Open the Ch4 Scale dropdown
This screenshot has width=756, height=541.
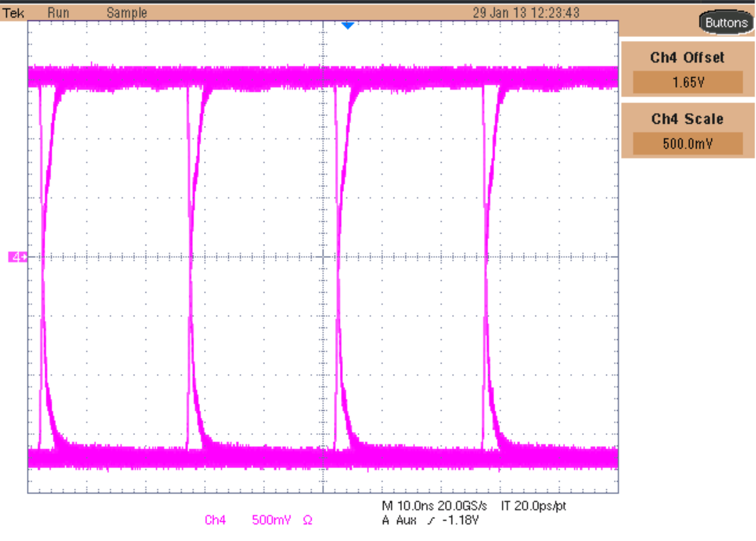click(688, 119)
